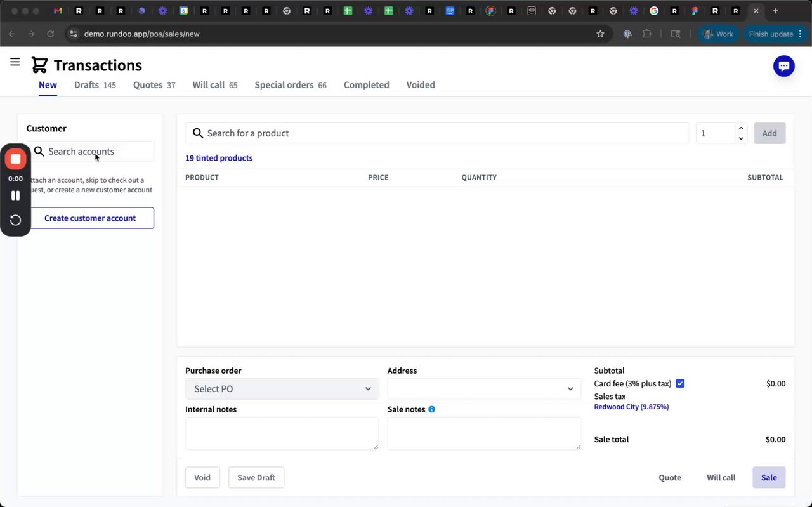Reload the page in the browser

51,34
